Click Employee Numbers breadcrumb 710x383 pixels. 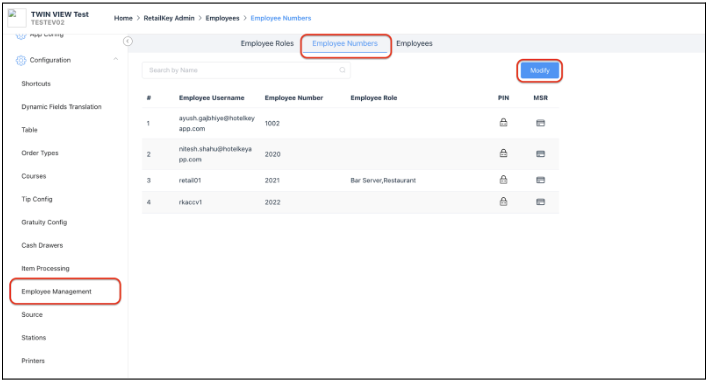[281, 18]
